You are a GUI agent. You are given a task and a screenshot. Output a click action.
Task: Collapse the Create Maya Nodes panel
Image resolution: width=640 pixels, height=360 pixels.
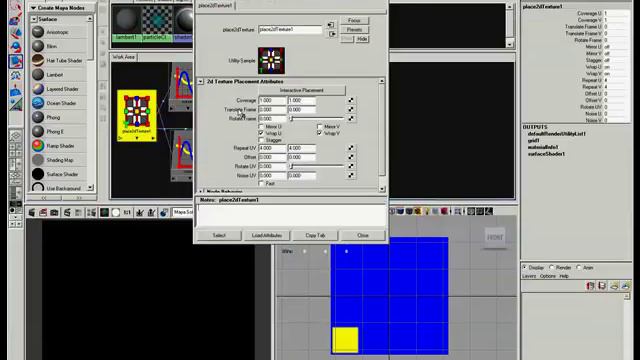click(x=33, y=8)
